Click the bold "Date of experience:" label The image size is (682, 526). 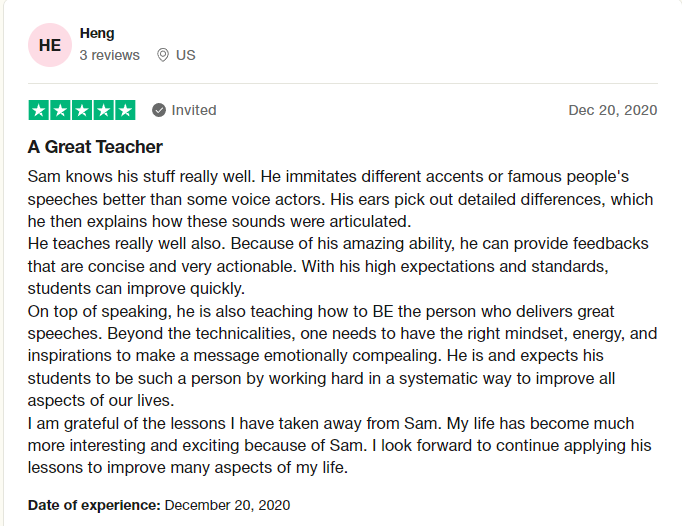pyautogui.click(x=94, y=504)
